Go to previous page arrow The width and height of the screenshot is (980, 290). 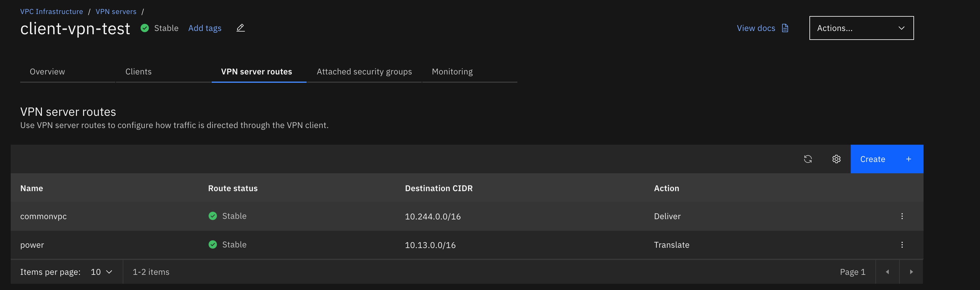[x=887, y=272]
